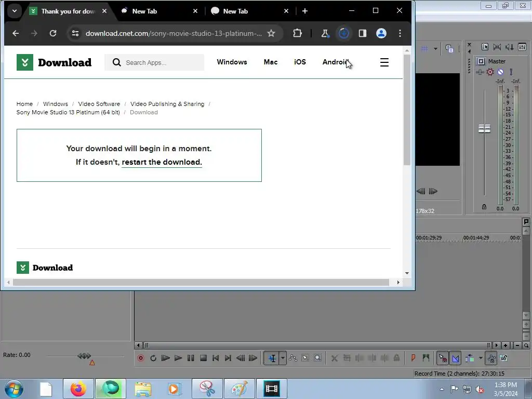Click the scrub rate slider handle

click(x=84, y=356)
